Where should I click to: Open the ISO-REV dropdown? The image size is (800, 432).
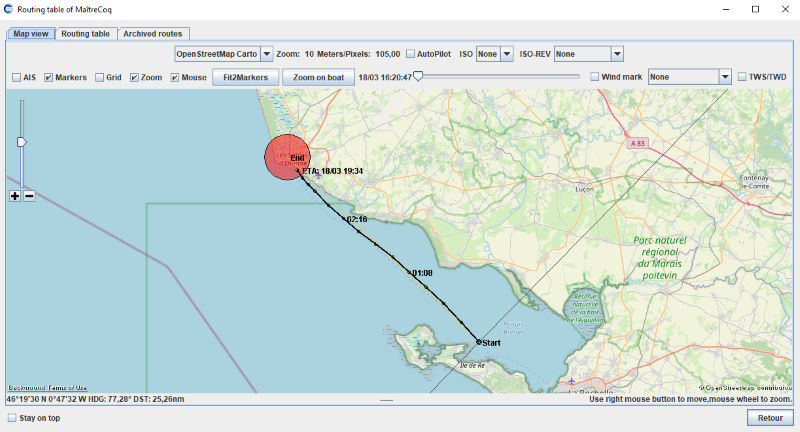tap(617, 54)
